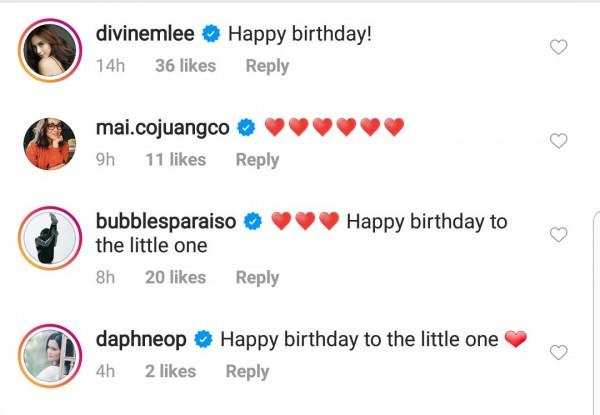600x415 pixels.
Task: View the 2 likes list
Action: point(171,372)
